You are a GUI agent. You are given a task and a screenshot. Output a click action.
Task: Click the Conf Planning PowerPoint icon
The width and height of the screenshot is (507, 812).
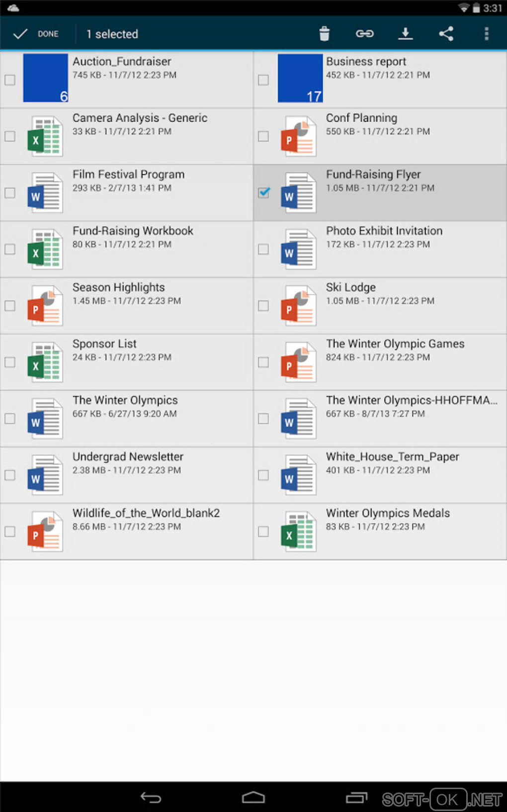[x=299, y=136]
